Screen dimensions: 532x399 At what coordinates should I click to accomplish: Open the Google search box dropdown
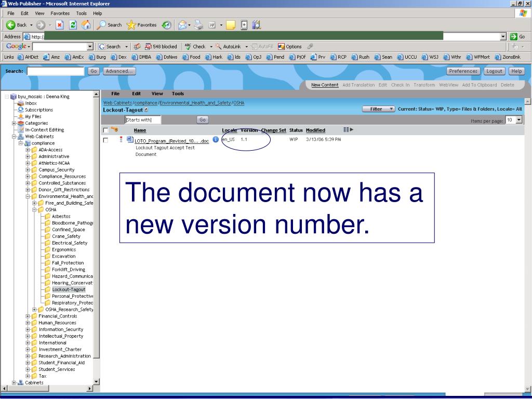[x=90, y=46]
